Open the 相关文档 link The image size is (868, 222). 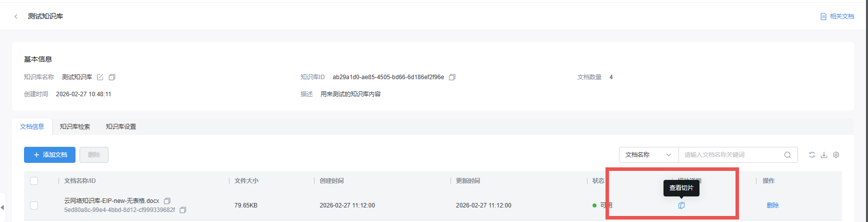837,17
